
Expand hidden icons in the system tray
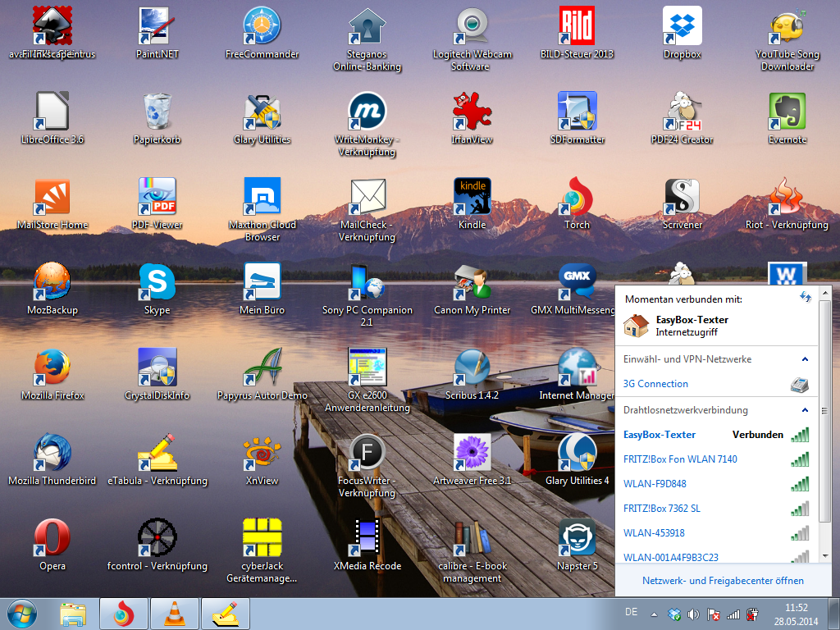pos(654,612)
